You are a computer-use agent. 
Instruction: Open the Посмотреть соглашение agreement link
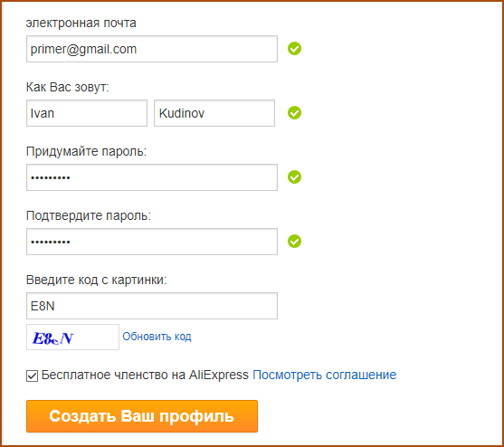pyautogui.click(x=324, y=375)
